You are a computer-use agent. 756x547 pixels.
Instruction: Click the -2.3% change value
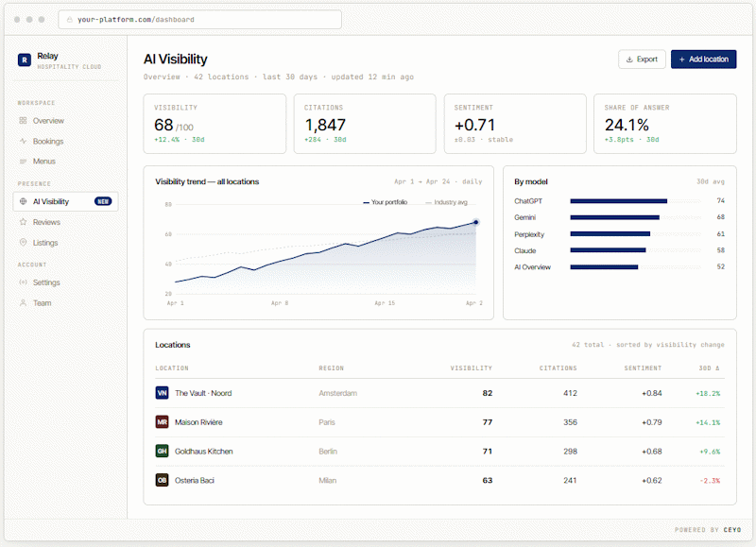[710, 481]
